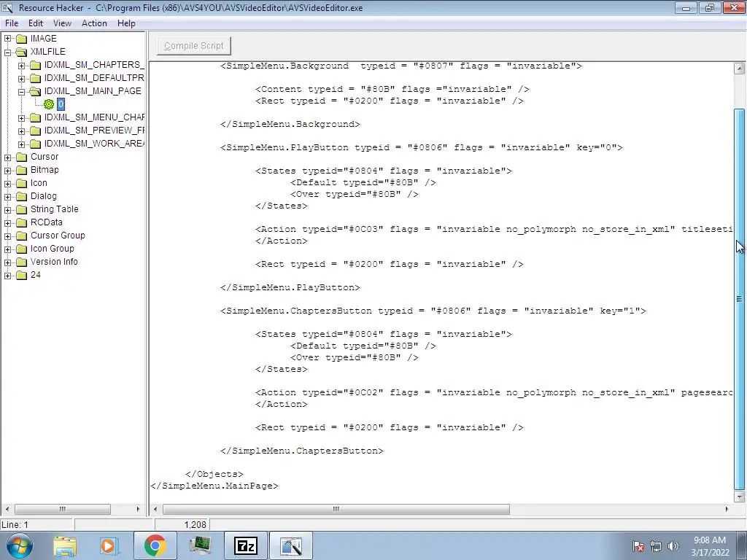Click the Cursor folder icon
Screen dimensions: 747x560
21,157
